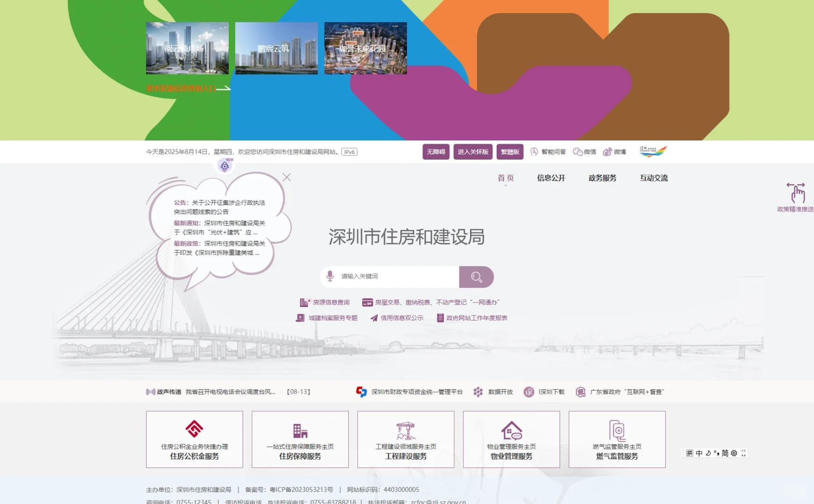Click the 物业管理服务 house icon
Screen dimensions: 814x504
[512, 430]
